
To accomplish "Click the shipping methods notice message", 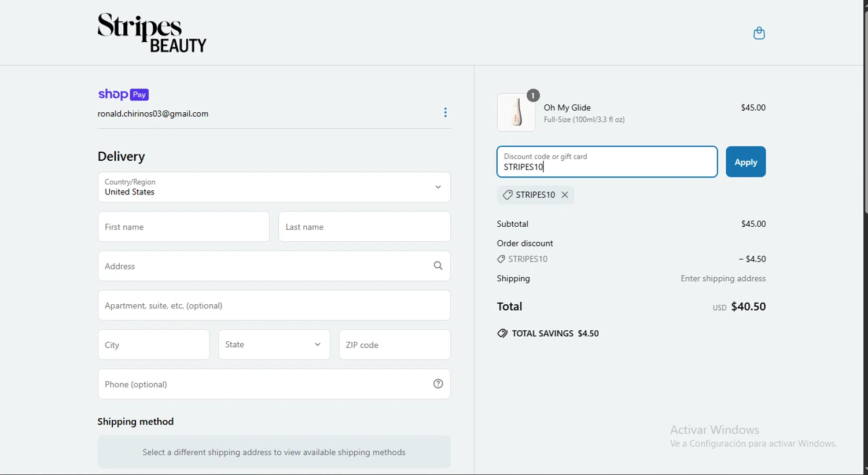I will click(x=274, y=452).
